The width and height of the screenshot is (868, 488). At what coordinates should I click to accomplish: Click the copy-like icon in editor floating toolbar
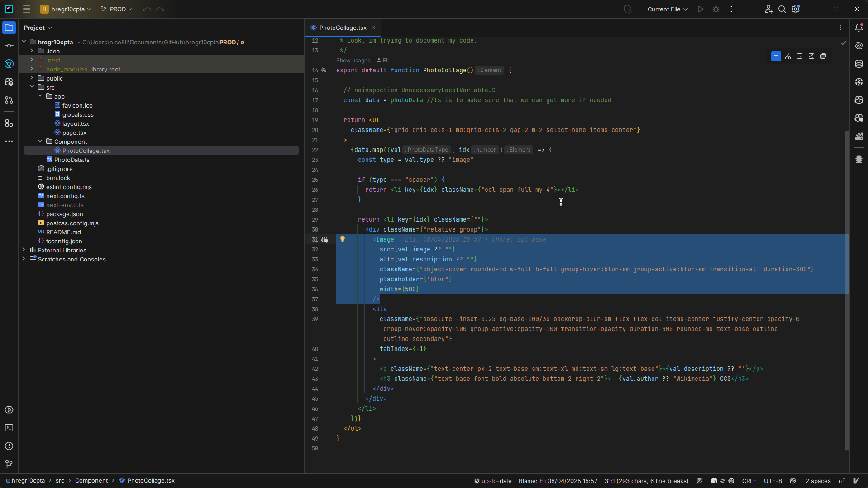pos(823,56)
